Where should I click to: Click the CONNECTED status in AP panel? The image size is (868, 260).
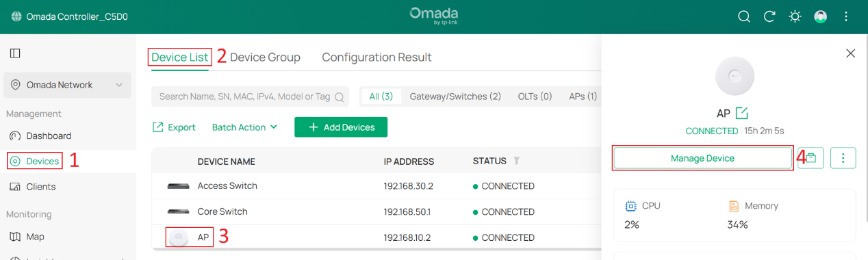tap(712, 131)
